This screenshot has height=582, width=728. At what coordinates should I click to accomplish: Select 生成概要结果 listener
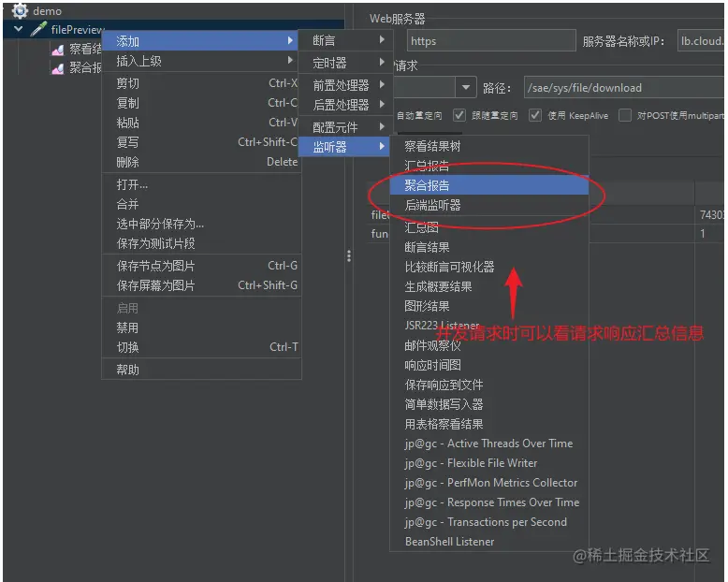tap(489, 286)
